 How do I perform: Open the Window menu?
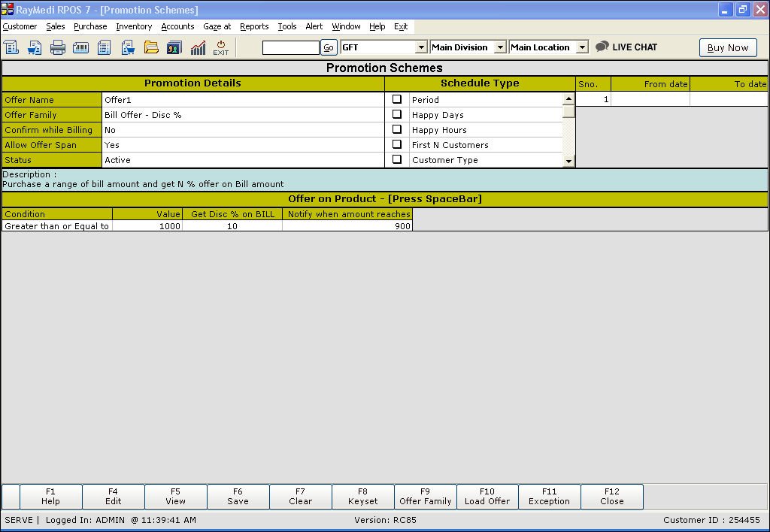(x=346, y=26)
